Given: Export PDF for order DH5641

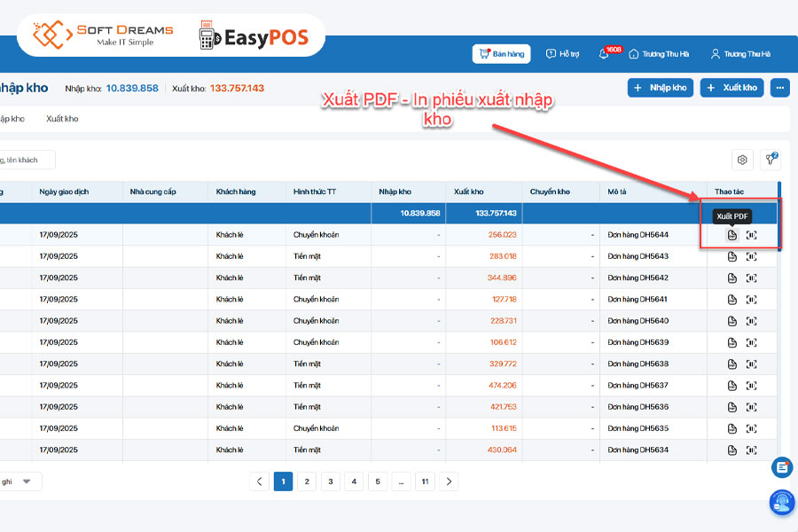Looking at the screenshot, I should coord(731,300).
